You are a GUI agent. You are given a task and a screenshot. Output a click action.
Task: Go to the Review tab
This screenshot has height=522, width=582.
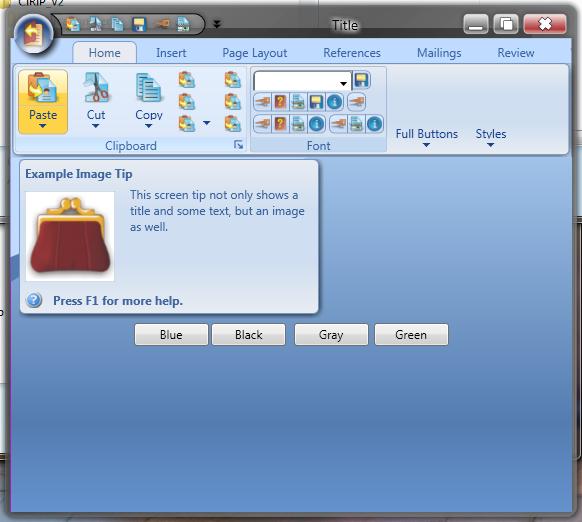tap(516, 53)
